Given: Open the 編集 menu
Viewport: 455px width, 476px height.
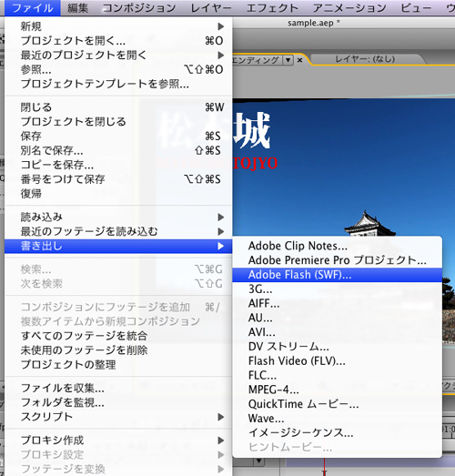Looking at the screenshot, I should (77, 8).
